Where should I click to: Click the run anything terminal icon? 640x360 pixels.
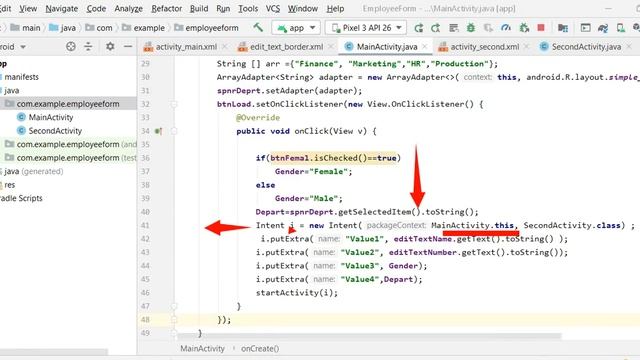[x=585, y=28]
